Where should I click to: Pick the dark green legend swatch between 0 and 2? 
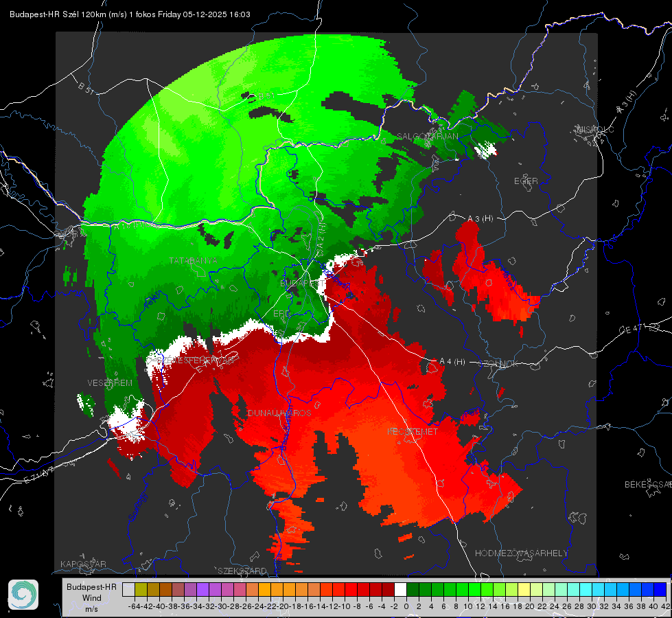click(413, 590)
